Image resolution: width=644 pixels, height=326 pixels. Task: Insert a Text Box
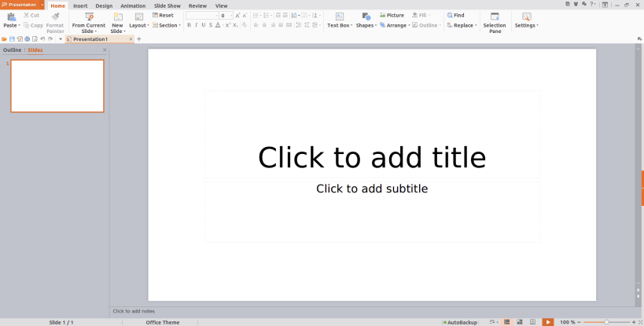click(340, 20)
